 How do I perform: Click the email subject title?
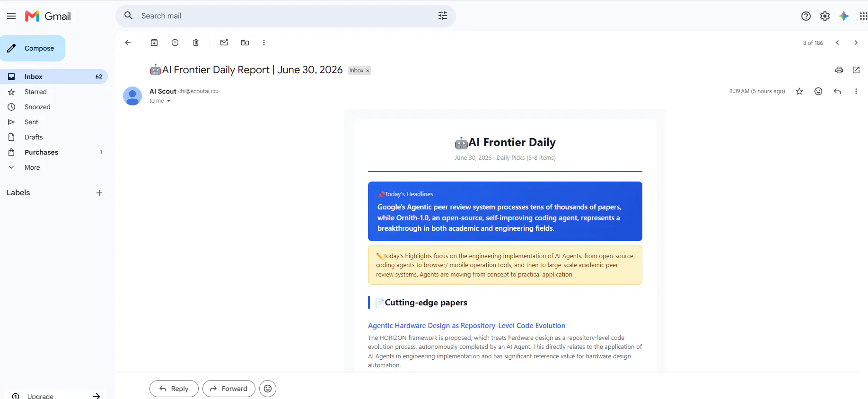246,70
